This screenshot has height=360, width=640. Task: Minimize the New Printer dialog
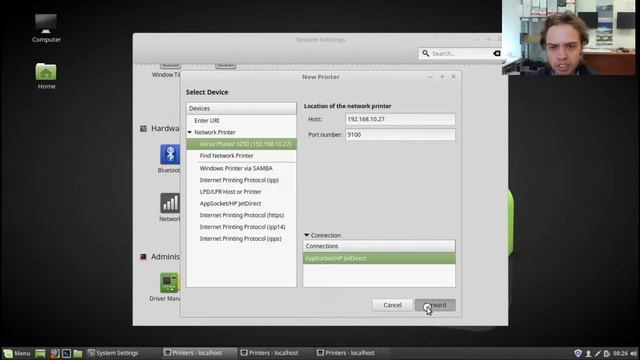(431, 77)
